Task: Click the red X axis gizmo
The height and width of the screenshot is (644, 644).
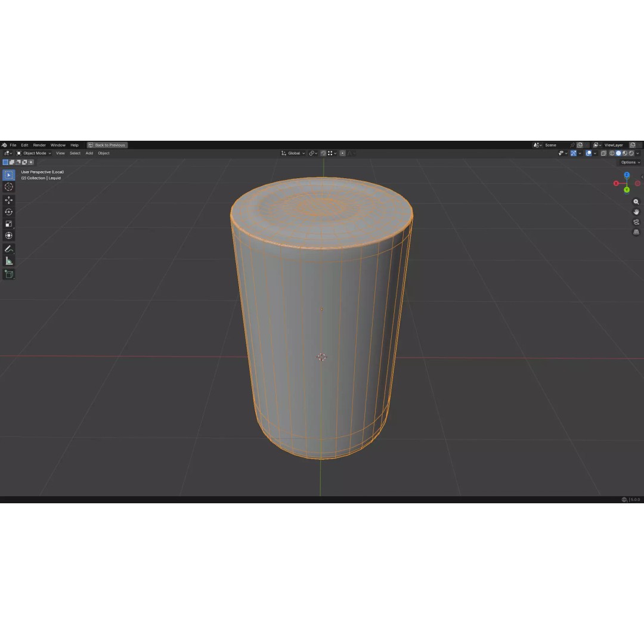Action: pyautogui.click(x=616, y=183)
